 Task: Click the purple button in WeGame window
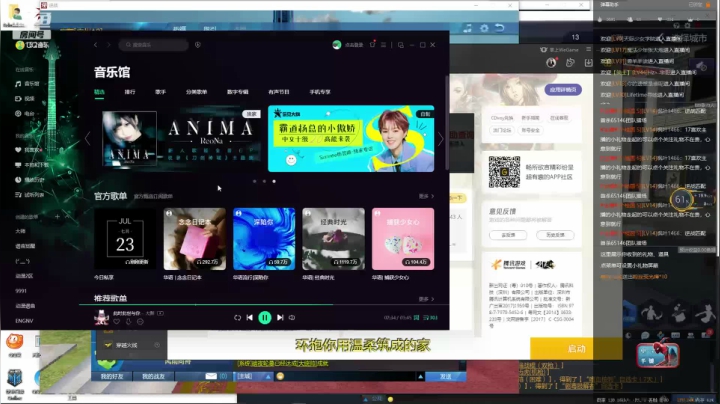pos(563,90)
